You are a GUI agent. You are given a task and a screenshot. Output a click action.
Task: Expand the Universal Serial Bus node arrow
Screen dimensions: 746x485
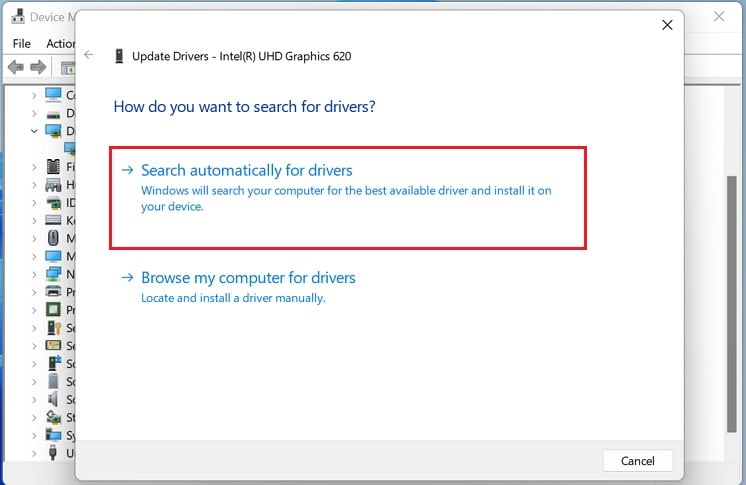tap(34, 453)
